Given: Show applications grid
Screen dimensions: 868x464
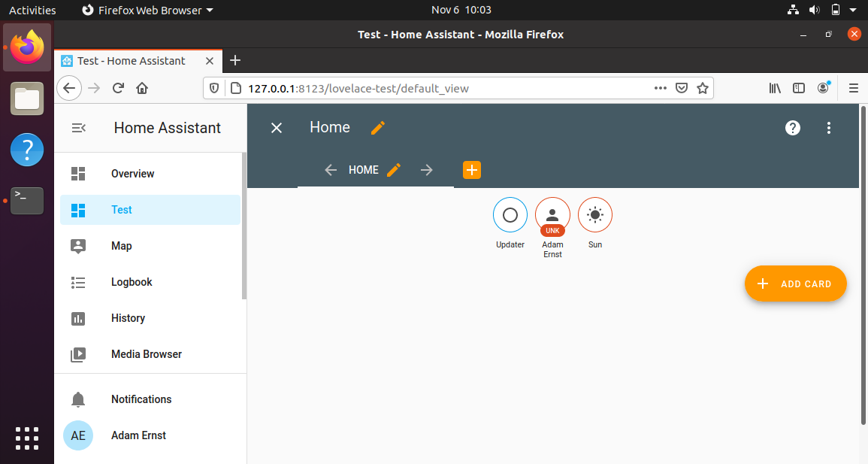Looking at the screenshot, I should (x=27, y=438).
